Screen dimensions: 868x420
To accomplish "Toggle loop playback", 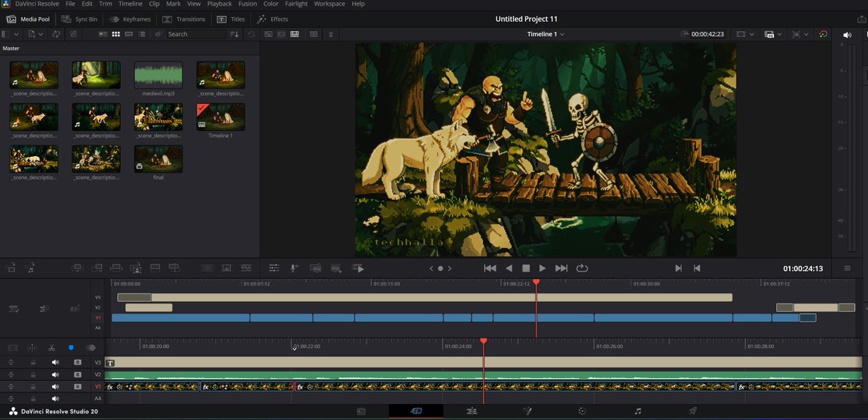I will pyautogui.click(x=582, y=268).
